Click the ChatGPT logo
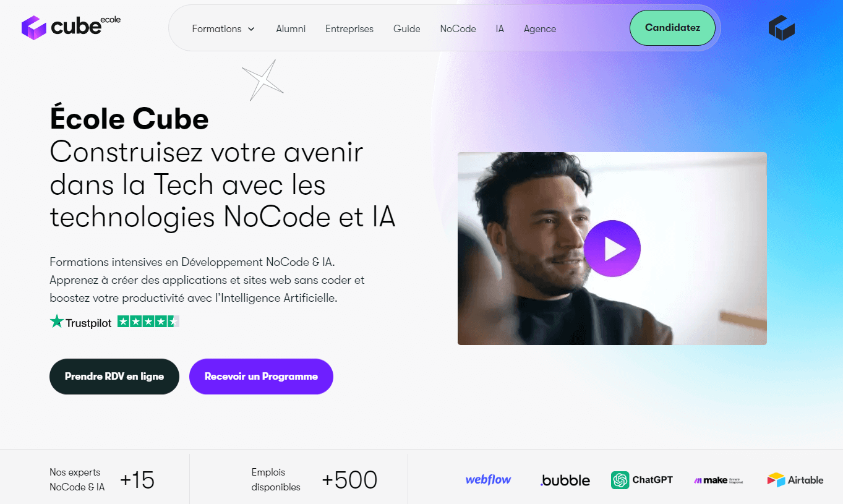 coord(642,480)
